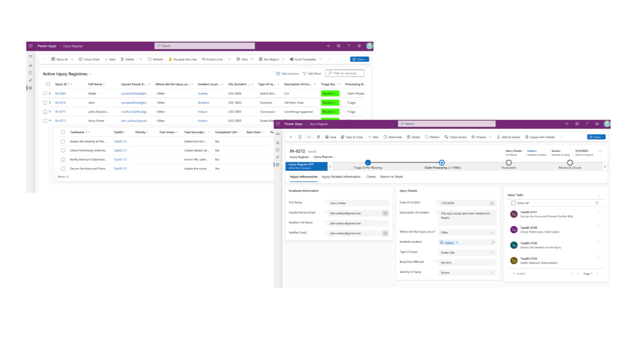The height and width of the screenshot is (362, 644).
Task: Open Claims tab
Action: 371,177
